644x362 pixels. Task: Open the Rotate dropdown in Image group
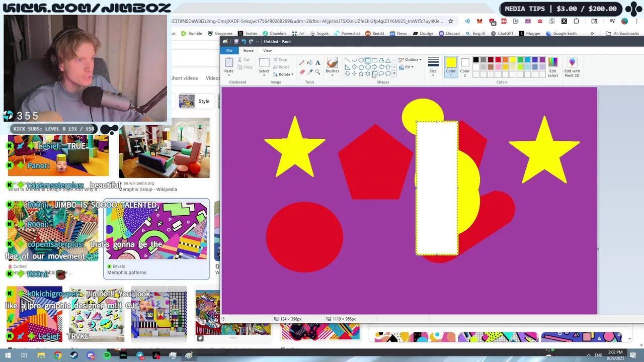coord(283,74)
